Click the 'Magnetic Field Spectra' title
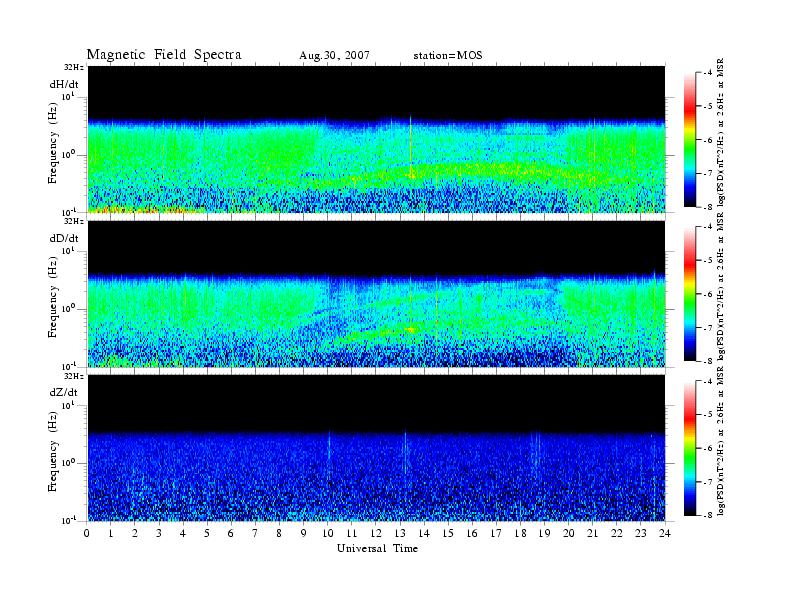This screenshot has width=792, height=612. coord(164,55)
